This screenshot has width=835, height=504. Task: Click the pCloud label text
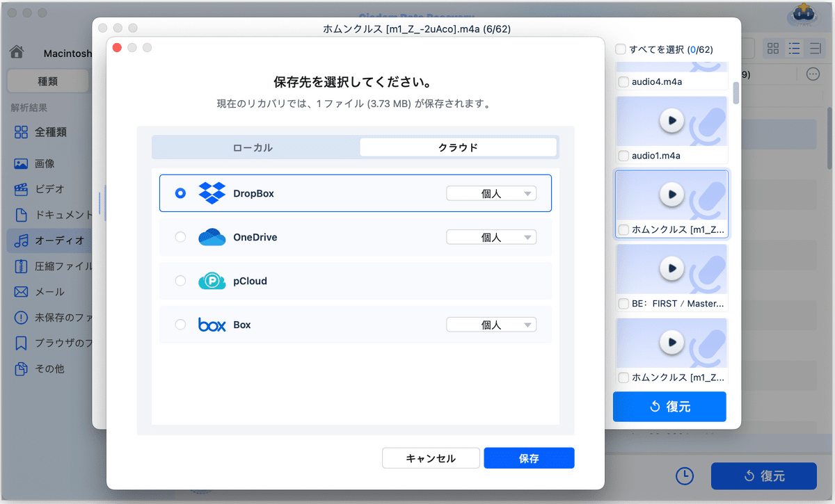click(x=250, y=281)
